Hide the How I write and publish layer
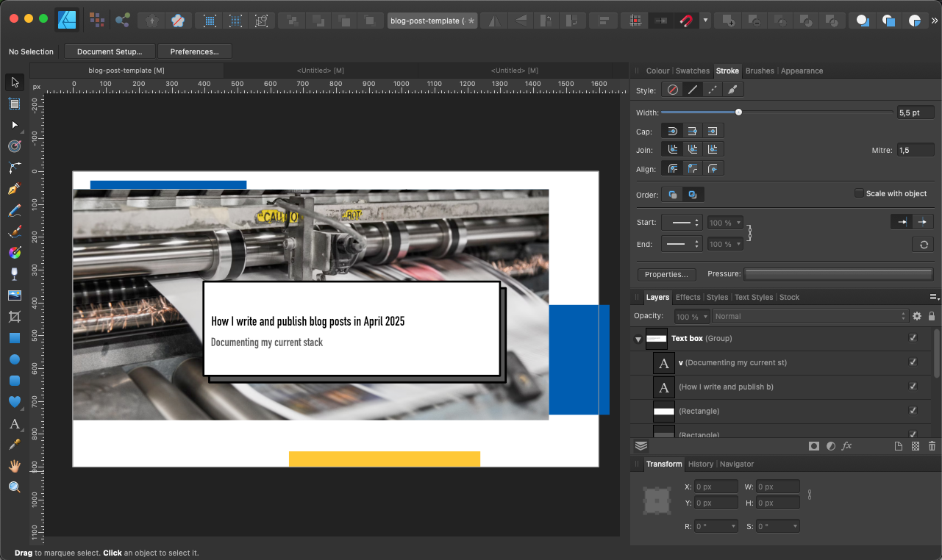 pos(913,387)
